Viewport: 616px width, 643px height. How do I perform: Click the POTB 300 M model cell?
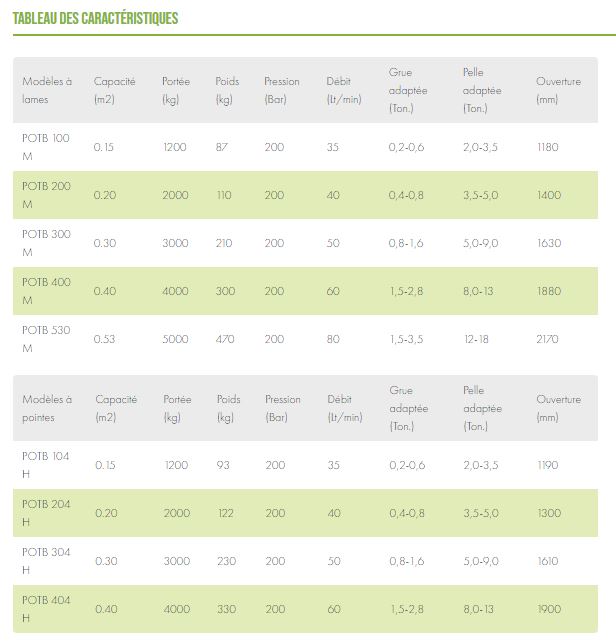tap(46, 243)
